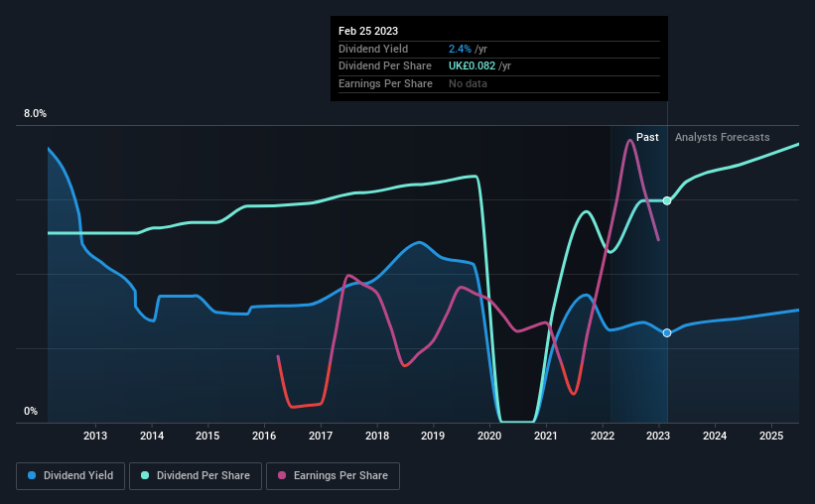This screenshot has width=815, height=504.
Task: Click the 2020 x-axis label
Action: tap(489, 436)
